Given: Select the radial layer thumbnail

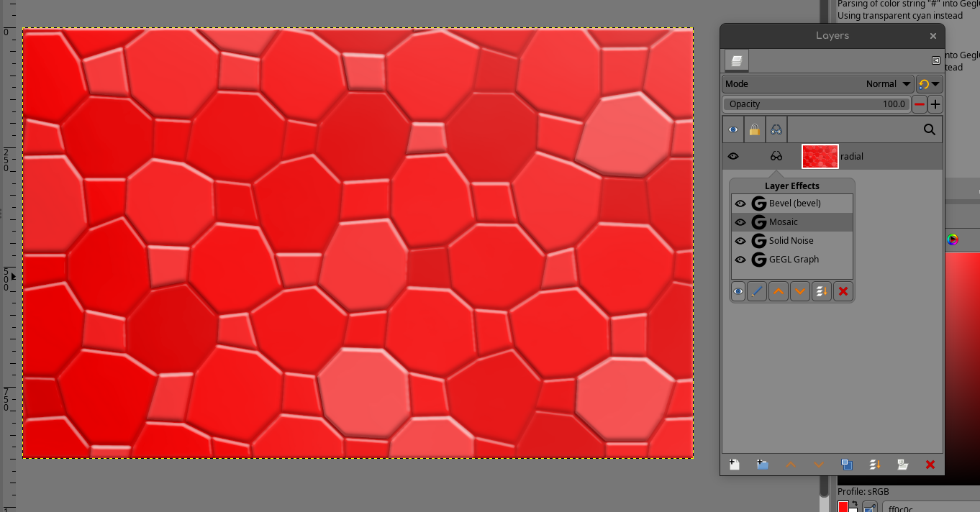Looking at the screenshot, I should point(820,156).
